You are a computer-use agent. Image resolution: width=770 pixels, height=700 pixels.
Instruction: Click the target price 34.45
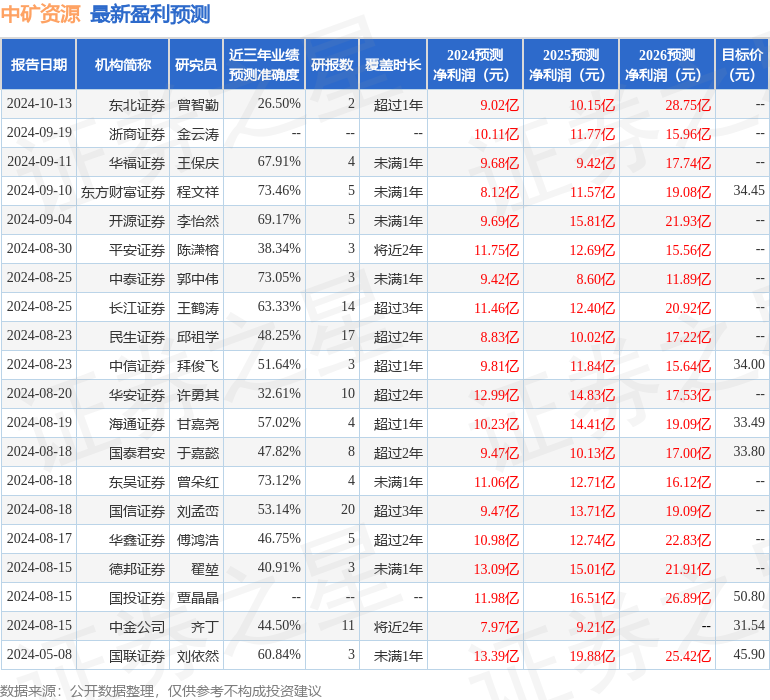(749, 190)
